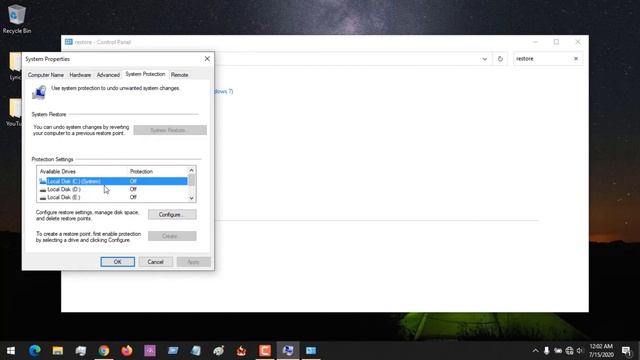
Task: Click the Configure... button
Action: pyautogui.click(x=172, y=214)
